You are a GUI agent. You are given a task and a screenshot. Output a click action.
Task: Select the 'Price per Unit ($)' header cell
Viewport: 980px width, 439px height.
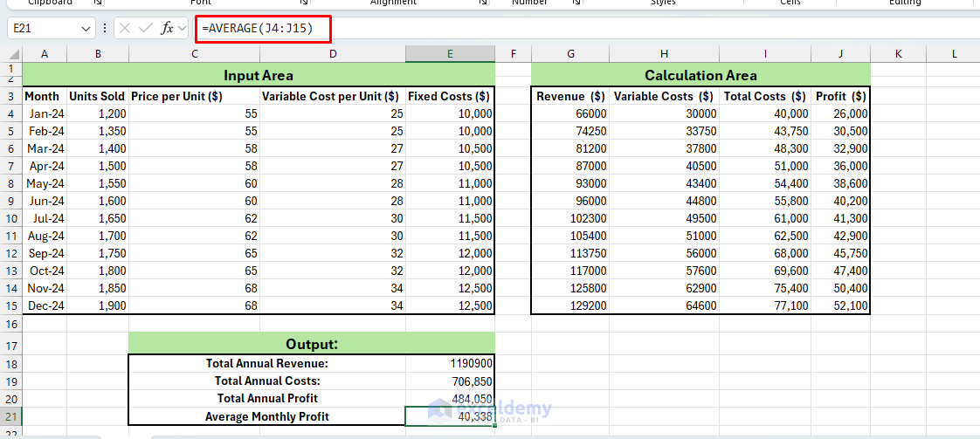click(195, 96)
